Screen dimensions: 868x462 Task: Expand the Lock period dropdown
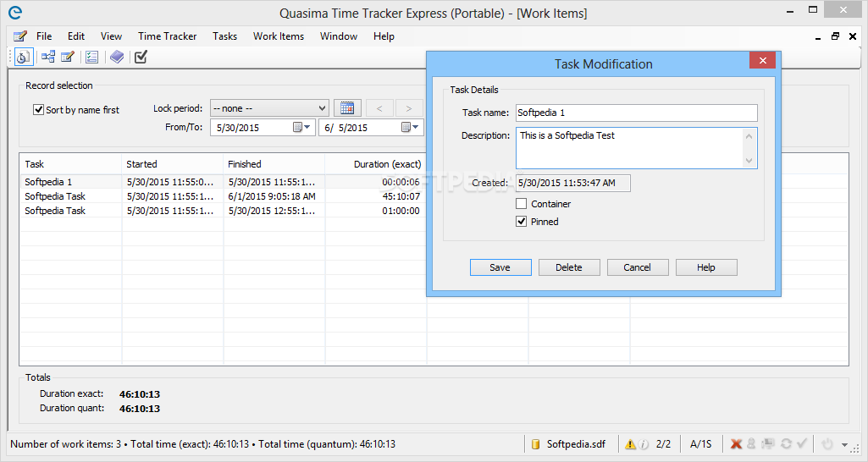click(x=322, y=108)
